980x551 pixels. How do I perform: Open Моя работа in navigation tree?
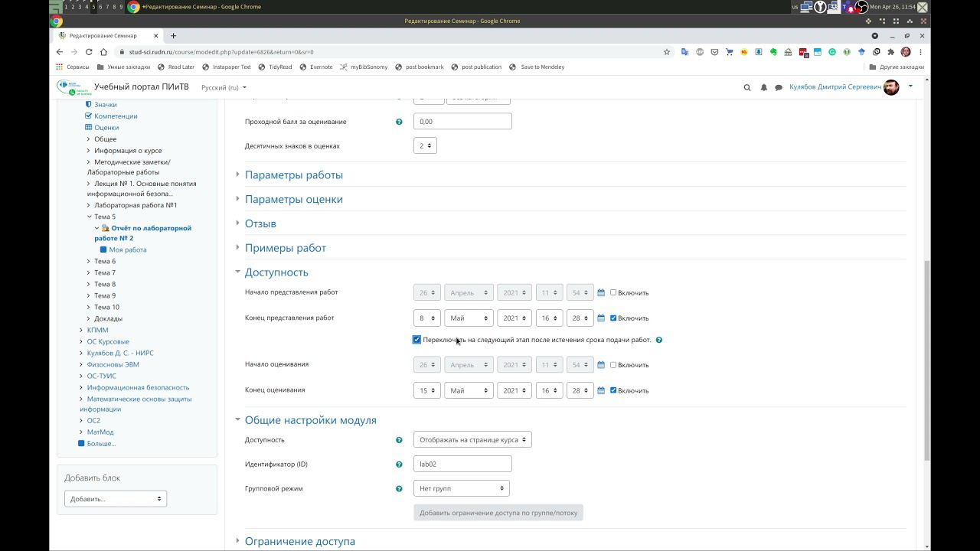(x=128, y=249)
